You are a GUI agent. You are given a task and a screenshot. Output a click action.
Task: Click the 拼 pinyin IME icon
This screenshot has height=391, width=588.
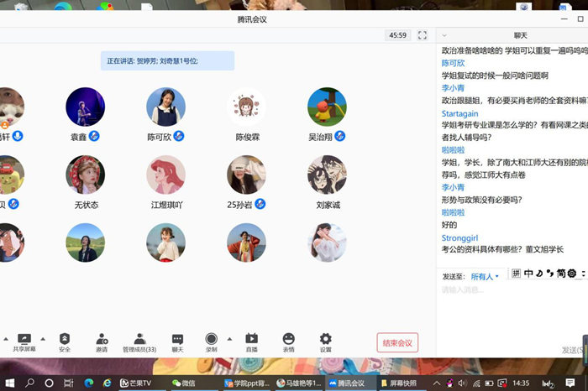[x=516, y=274]
